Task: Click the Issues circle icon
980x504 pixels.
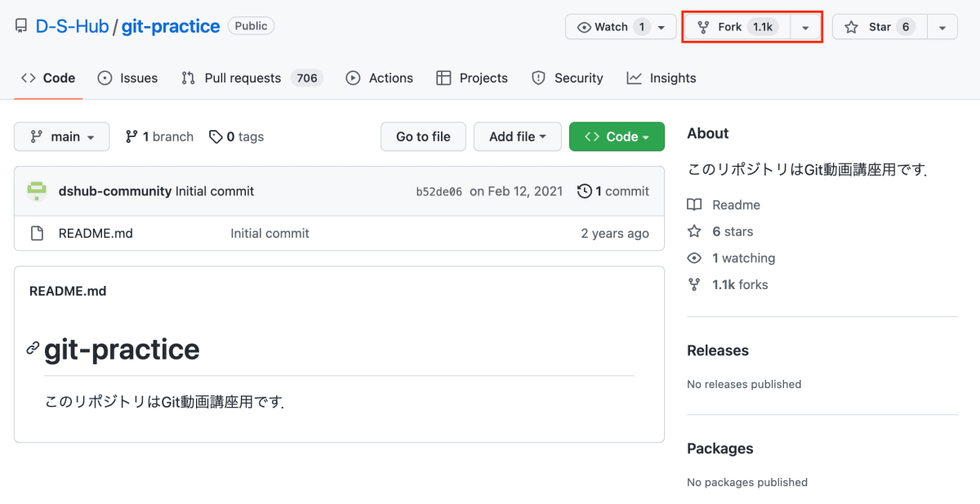Action: [x=105, y=78]
